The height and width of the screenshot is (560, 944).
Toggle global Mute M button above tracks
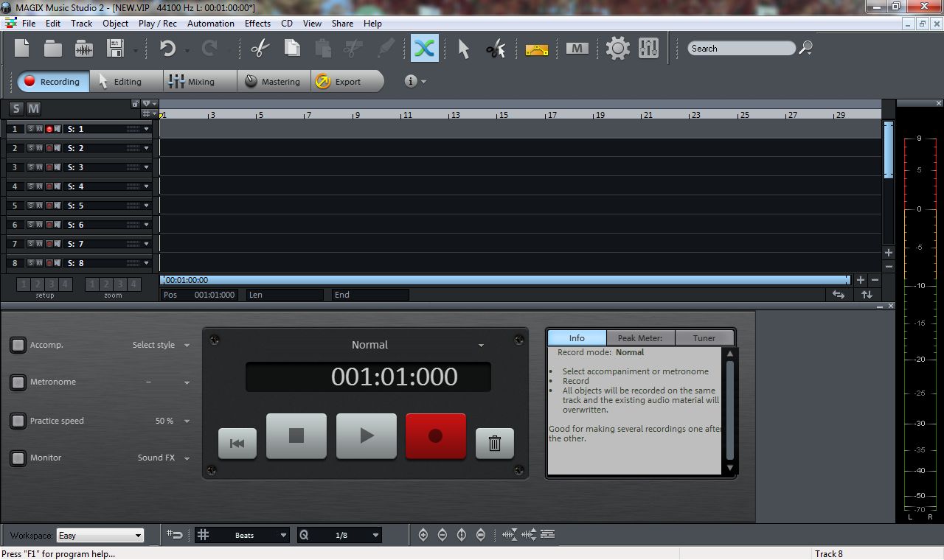pyautogui.click(x=33, y=108)
